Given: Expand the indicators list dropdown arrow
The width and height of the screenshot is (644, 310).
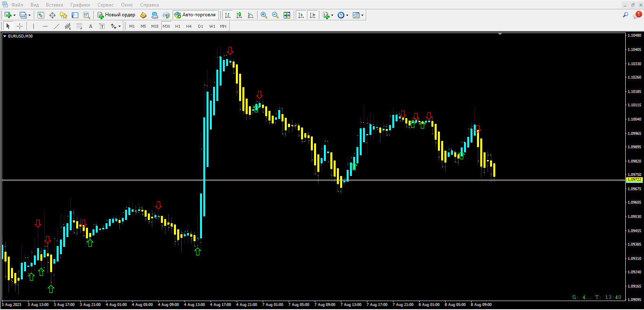Looking at the screenshot, I should (332, 15).
